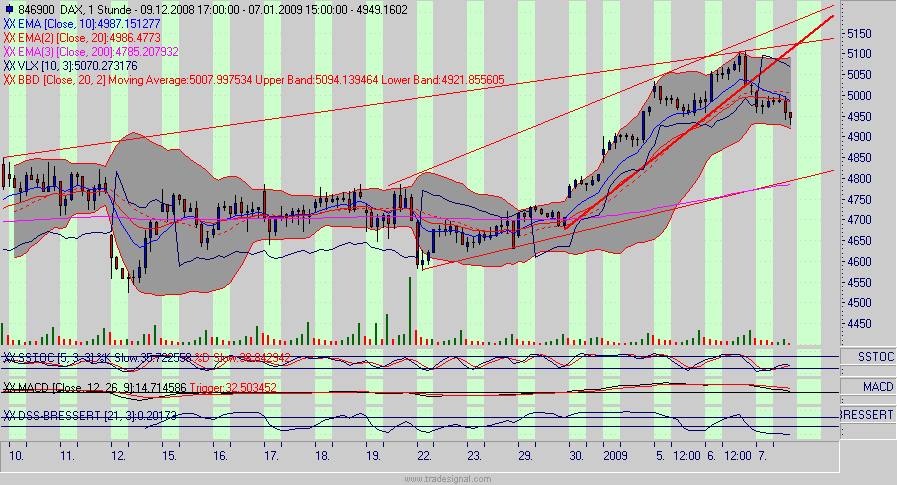The width and height of the screenshot is (897, 485).
Task: Click the red icon before EMA(2) legend
Action: [10, 37]
